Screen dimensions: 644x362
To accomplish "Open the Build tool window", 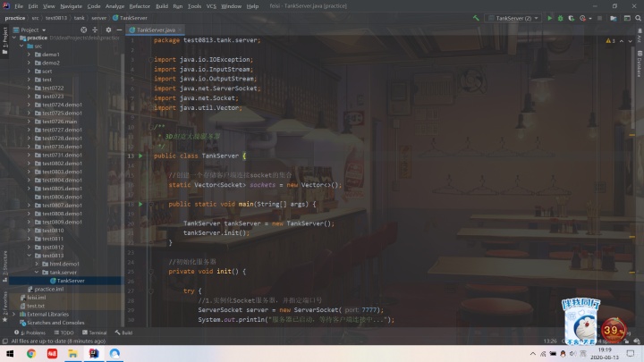I will click(123, 333).
